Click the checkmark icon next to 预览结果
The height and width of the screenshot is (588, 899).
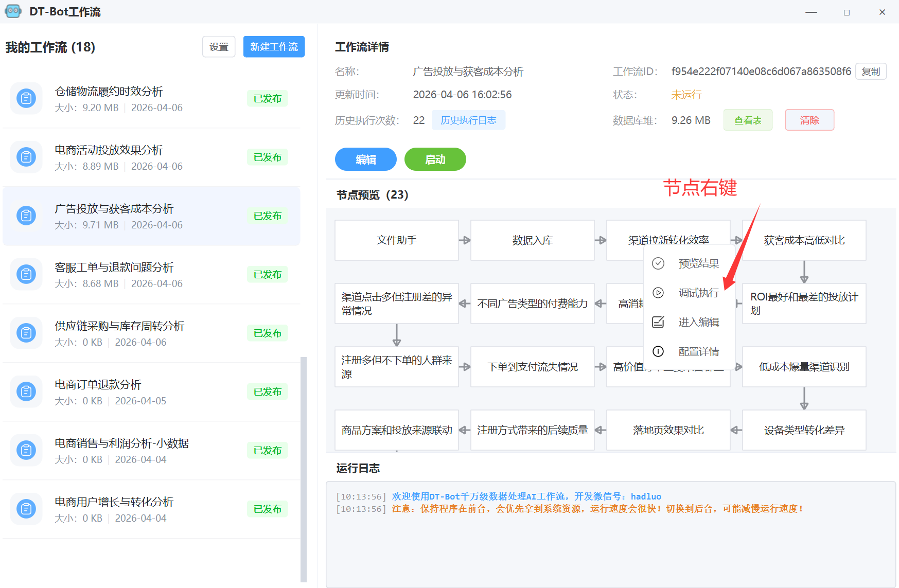(x=658, y=263)
